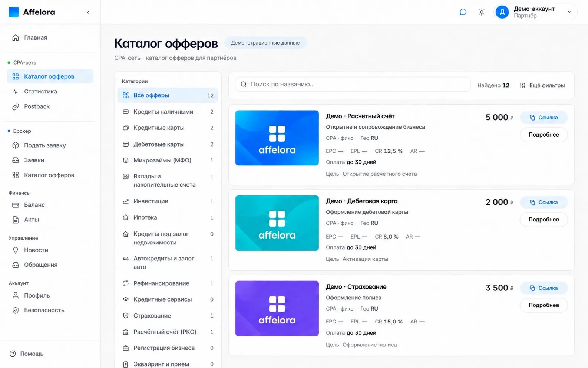The height and width of the screenshot is (368, 588).
Task: Filter by Кредиты под залог недвижимости
Action: 168,238
